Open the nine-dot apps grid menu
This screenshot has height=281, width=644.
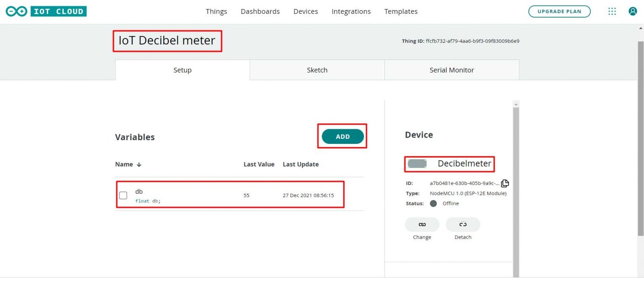pyautogui.click(x=612, y=11)
